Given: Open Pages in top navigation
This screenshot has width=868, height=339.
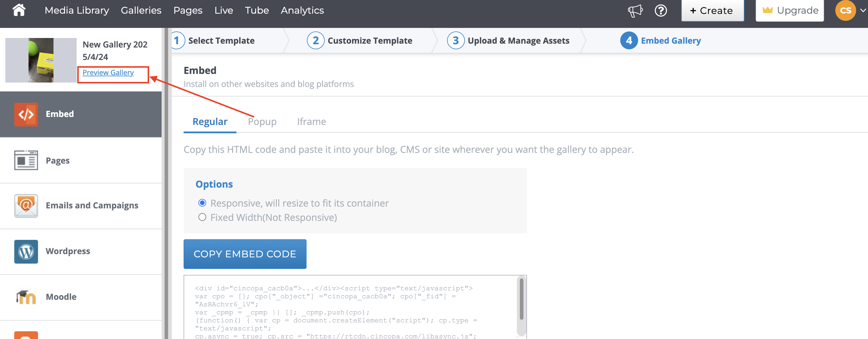Looking at the screenshot, I should pos(188,10).
